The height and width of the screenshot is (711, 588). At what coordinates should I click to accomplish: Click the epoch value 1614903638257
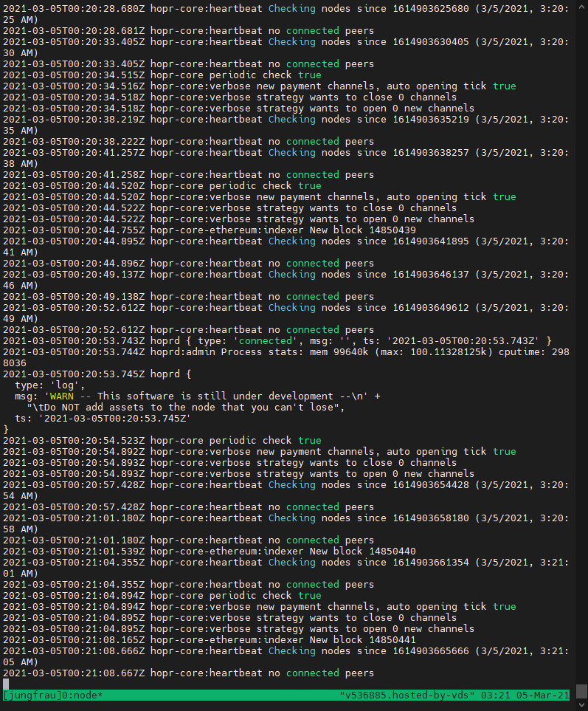pos(431,152)
